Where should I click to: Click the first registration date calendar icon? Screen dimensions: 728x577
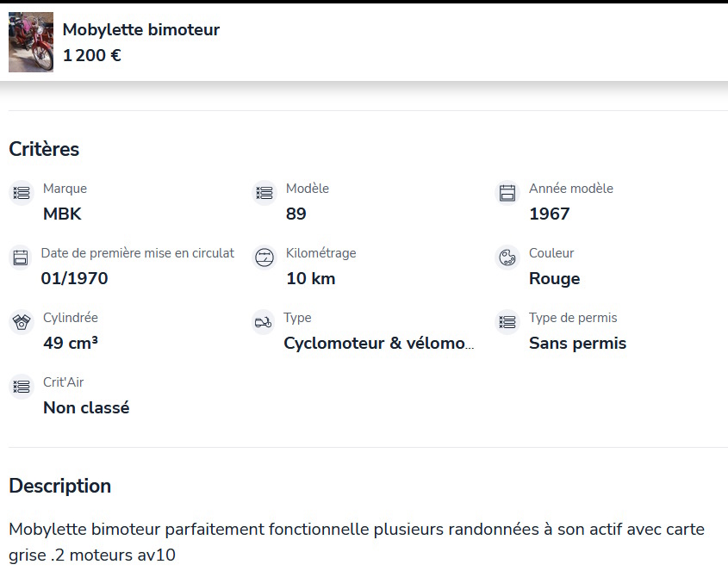click(x=21, y=257)
